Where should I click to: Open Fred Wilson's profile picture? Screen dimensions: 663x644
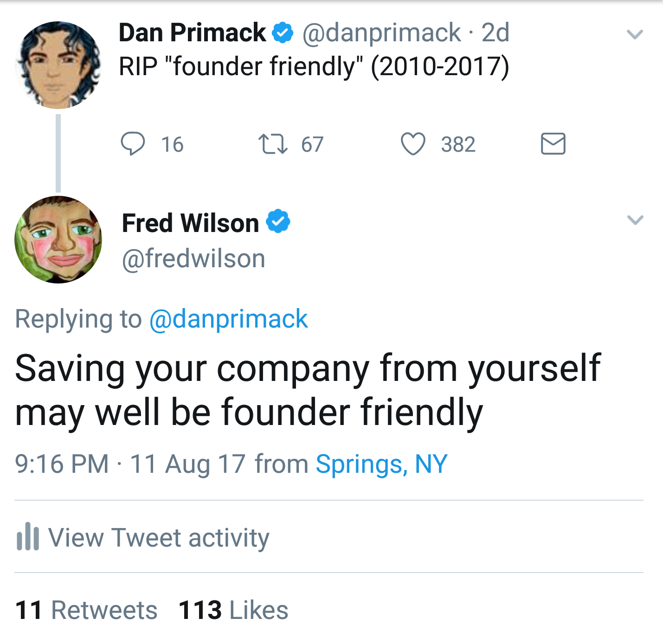pos(58,239)
